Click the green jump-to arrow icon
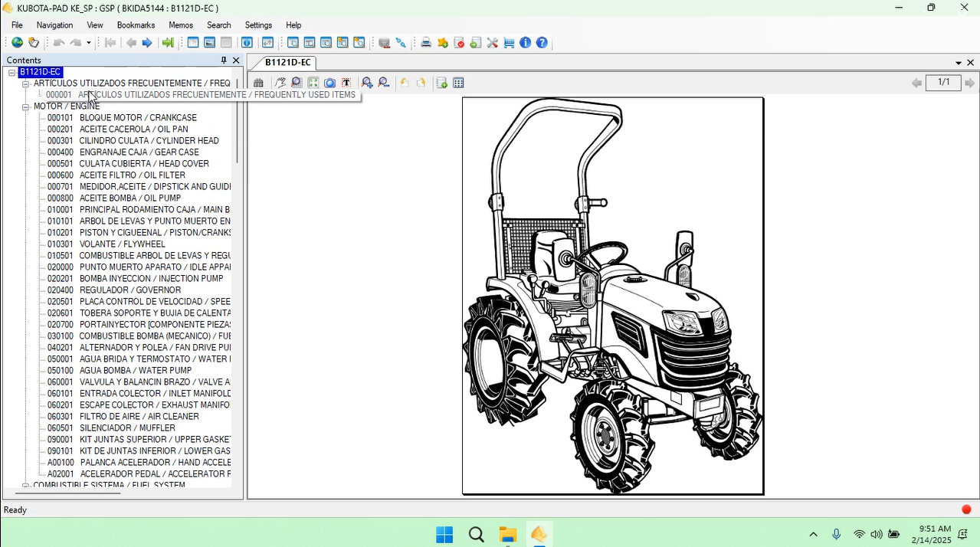The height and width of the screenshot is (547, 980). pos(168,43)
